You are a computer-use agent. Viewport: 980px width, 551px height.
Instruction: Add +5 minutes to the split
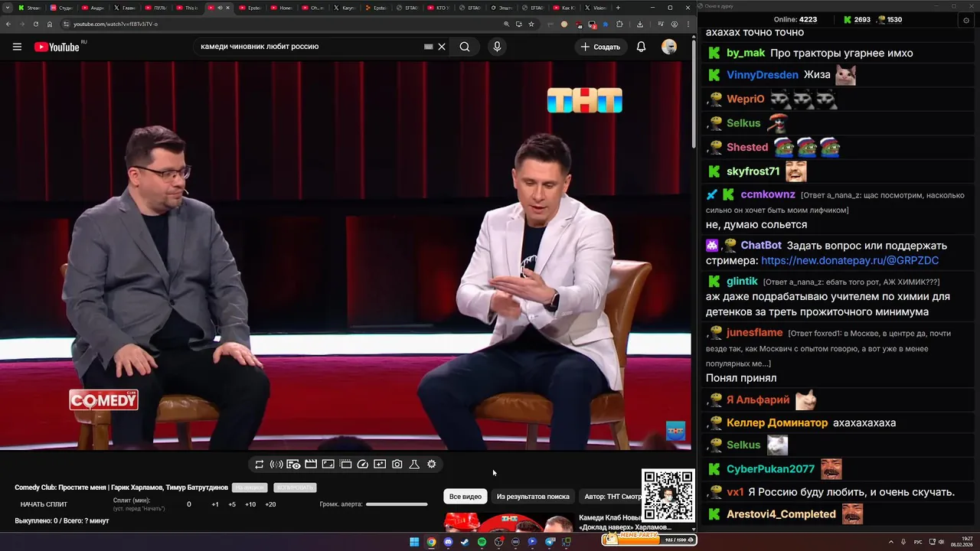[232, 504]
